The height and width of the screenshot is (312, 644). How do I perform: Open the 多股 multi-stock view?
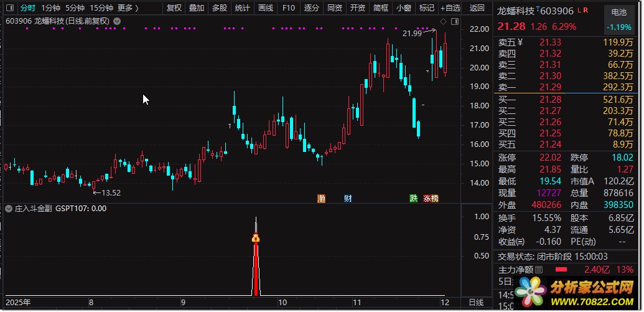(219, 8)
